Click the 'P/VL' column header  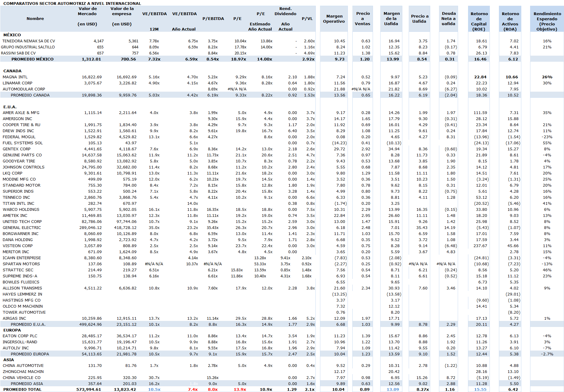tap(307, 19)
